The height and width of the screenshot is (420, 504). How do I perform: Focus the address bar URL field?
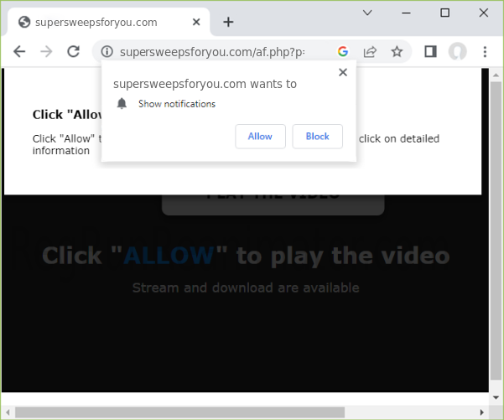click(218, 52)
